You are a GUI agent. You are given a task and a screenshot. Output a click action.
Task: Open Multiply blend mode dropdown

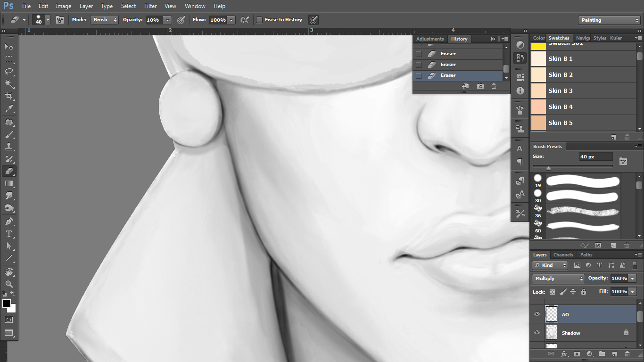[558, 279]
